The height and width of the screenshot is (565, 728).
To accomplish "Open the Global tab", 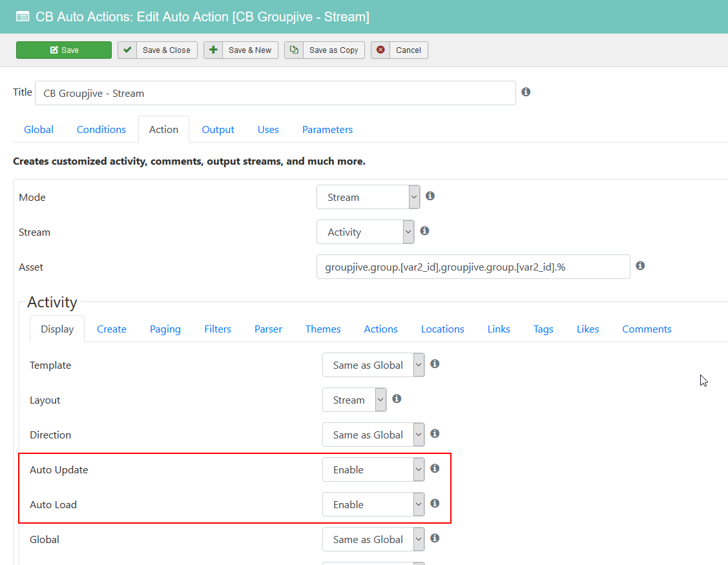I will coord(39,130).
